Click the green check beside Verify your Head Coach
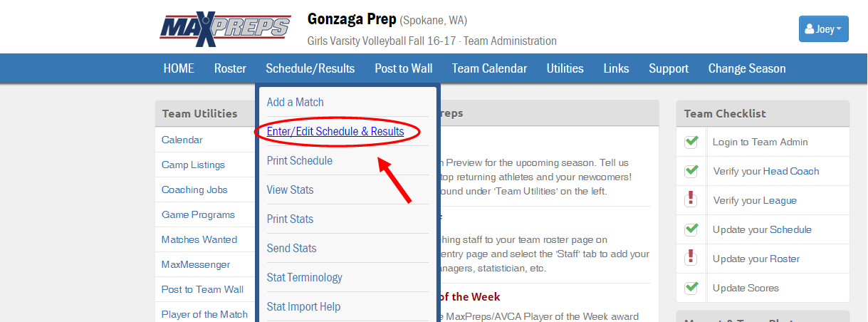The width and height of the screenshot is (868, 322). pyautogui.click(x=691, y=171)
